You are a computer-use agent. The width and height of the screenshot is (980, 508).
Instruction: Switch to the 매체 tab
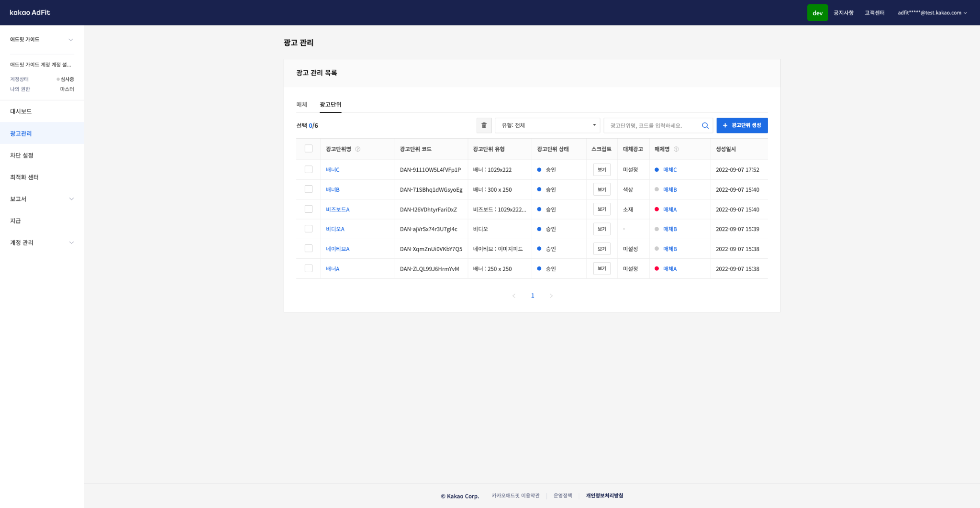[301, 105]
